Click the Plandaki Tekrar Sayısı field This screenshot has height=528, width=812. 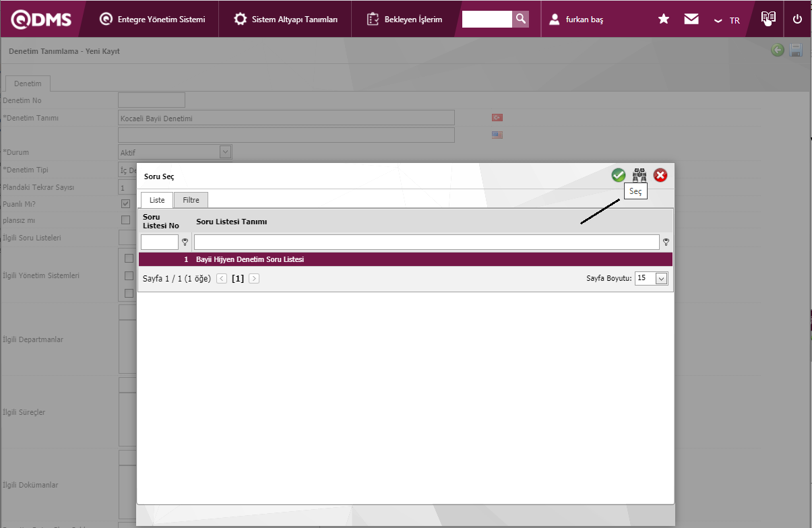[127, 187]
